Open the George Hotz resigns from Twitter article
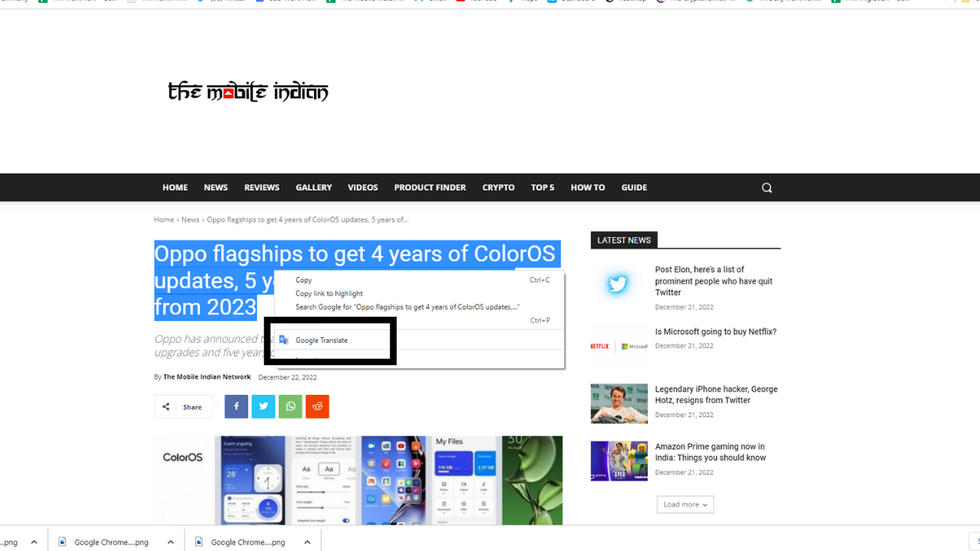 click(717, 395)
